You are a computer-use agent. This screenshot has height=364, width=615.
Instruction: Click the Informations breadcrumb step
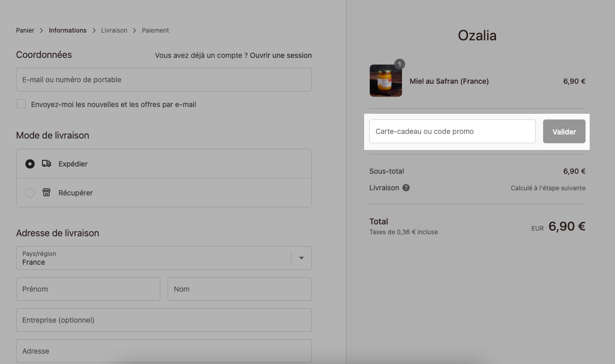coord(67,30)
